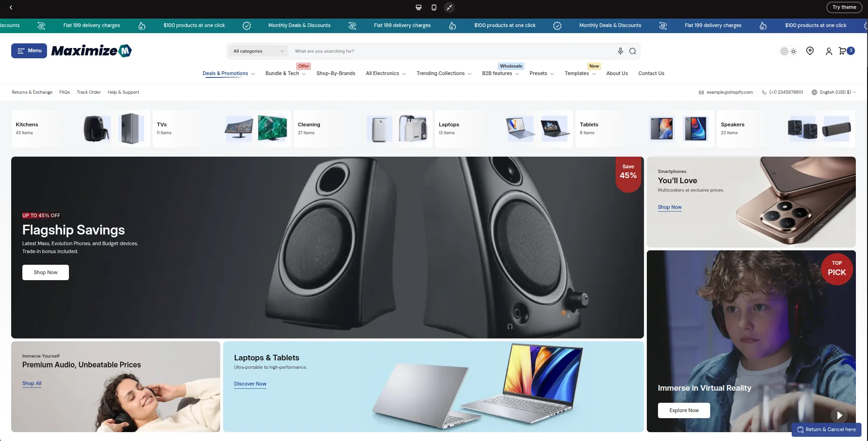868x441 pixels.
Task: Click Return & Cancel here button
Action: point(827,430)
